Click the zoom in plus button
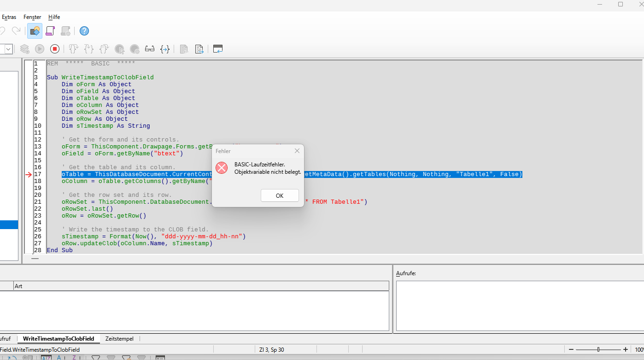The height and width of the screenshot is (360, 644). click(625, 349)
